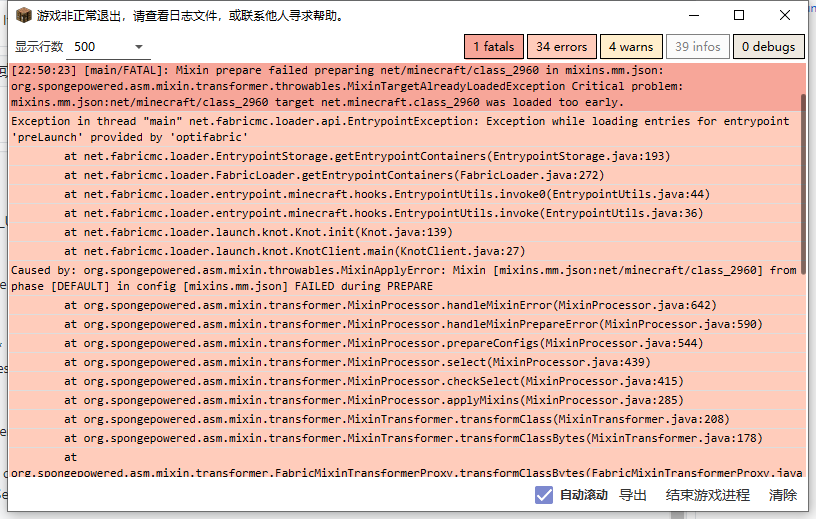816x519 pixels.
Task: Select the applyMixins MixinProcessor.java:285 line
Action: point(405,400)
